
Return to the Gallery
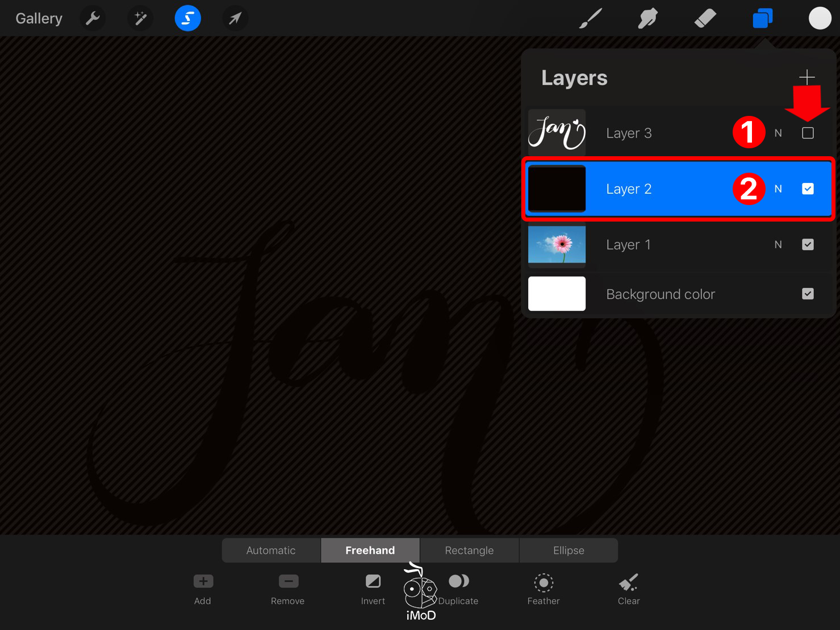click(39, 19)
